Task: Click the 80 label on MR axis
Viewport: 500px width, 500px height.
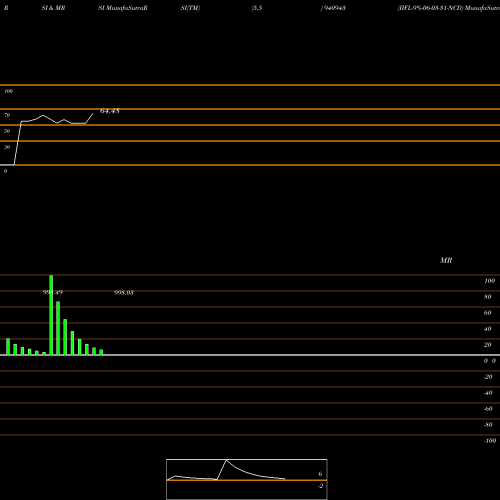Action: point(488,297)
